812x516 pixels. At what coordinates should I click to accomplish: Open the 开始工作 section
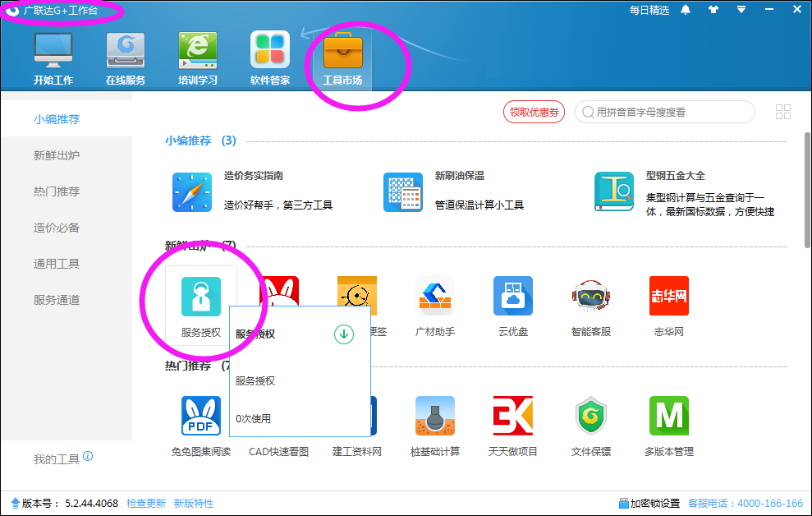pyautogui.click(x=53, y=58)
